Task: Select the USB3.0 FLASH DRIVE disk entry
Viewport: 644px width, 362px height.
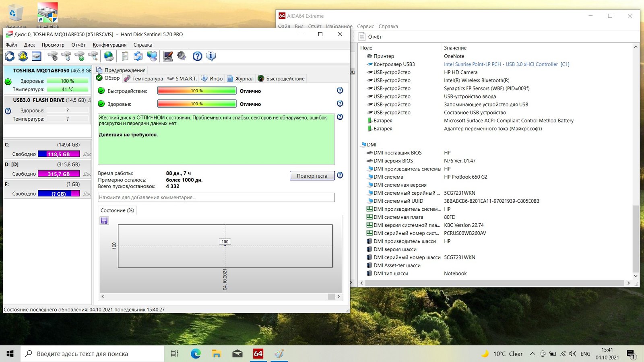Action: (47, 100)
